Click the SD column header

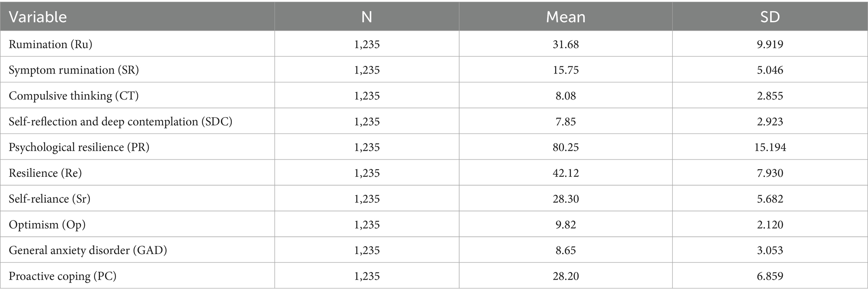click(x=770, y=17)
